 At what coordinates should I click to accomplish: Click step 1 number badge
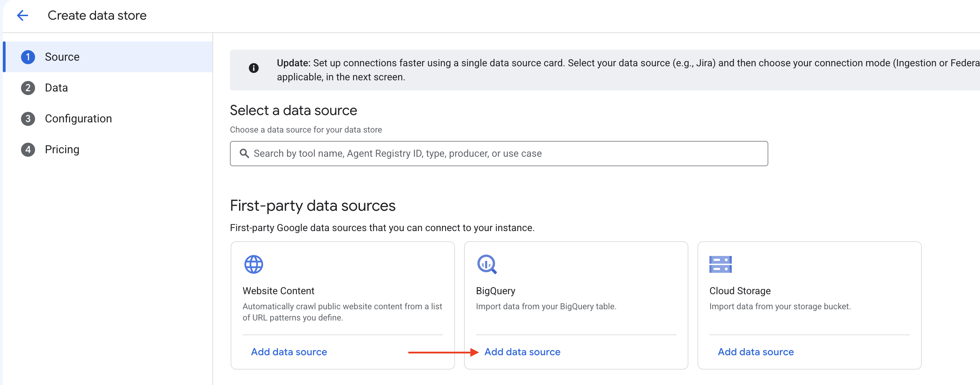pyautogui.click(x=28, y=57)
